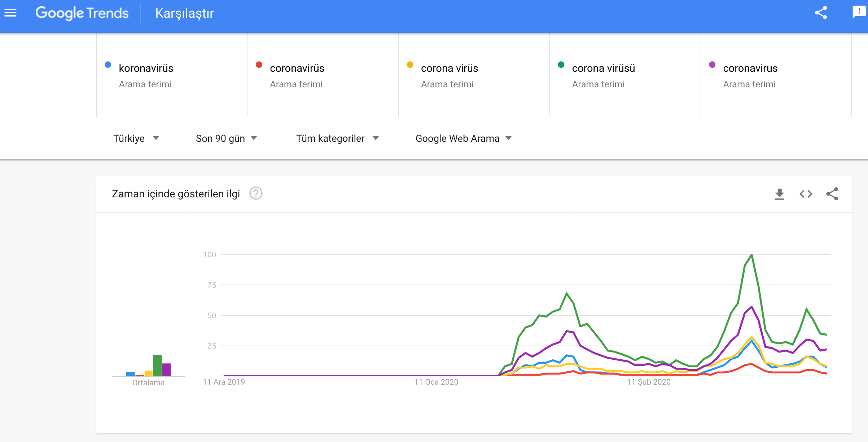The height and width of the screenshot is (442, 868).
Task: Click the Karşılaştır page title
Action: click(x=184, y=13)
